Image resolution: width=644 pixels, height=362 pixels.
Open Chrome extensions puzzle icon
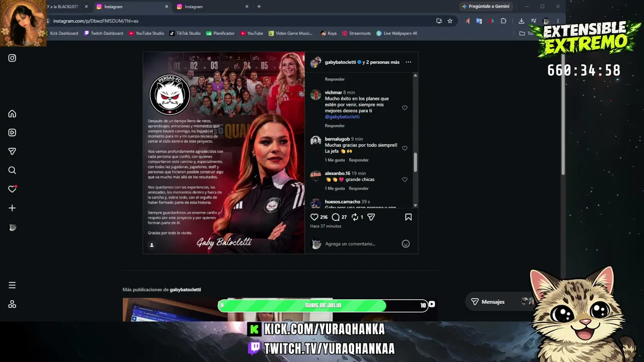click(x=503, y=21)
